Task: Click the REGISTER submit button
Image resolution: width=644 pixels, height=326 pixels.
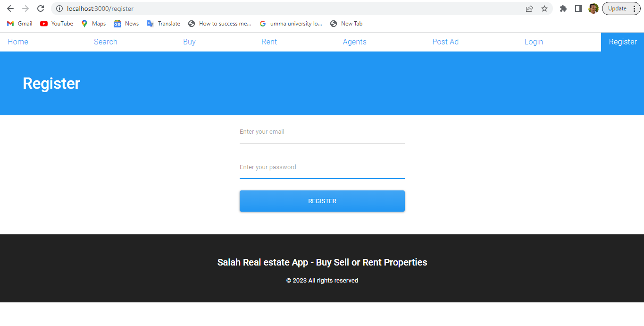Action: point(322,201)
